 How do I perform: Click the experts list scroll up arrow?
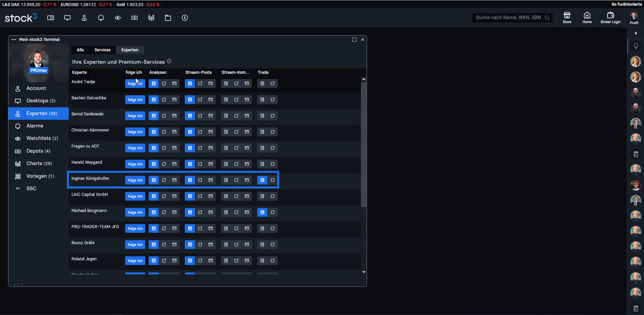[364, 79]
